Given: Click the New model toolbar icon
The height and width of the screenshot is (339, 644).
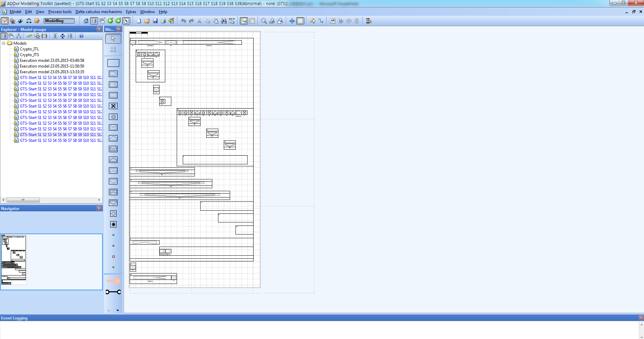Looking at the screenshot, I should (x=139, y=21).
